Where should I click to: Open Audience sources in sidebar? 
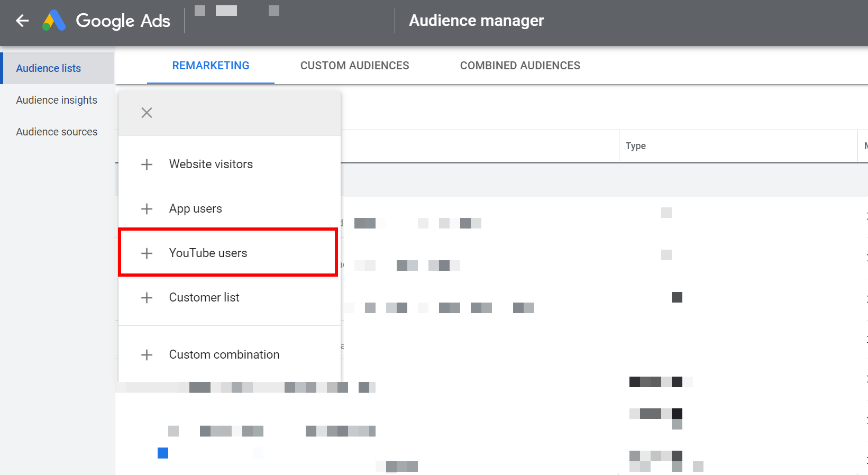(x=57, y=132)
